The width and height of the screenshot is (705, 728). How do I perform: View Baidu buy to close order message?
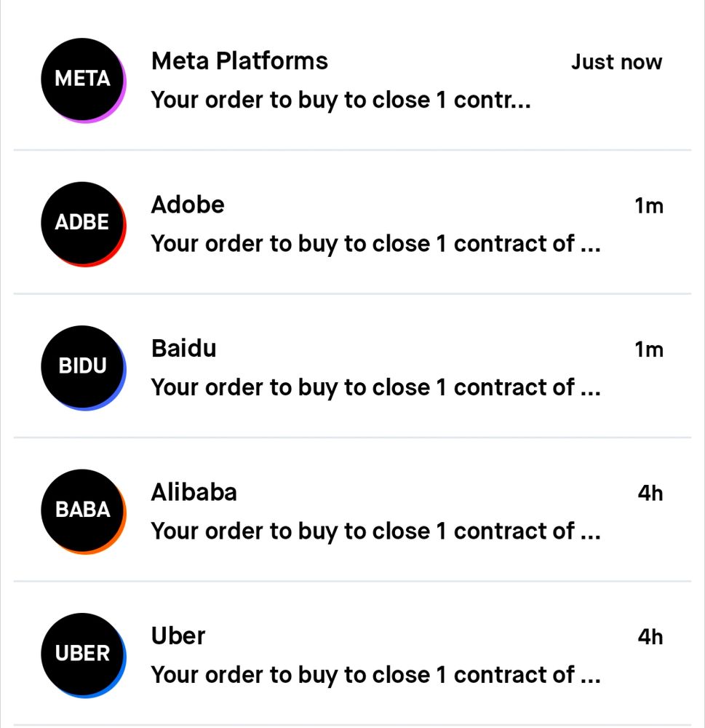[375, 387]
